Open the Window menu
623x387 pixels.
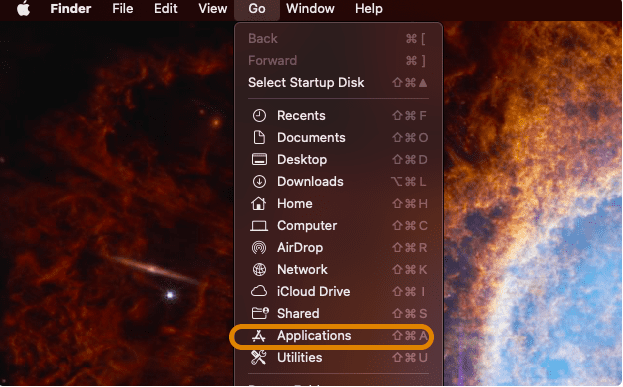click(310, 8)
